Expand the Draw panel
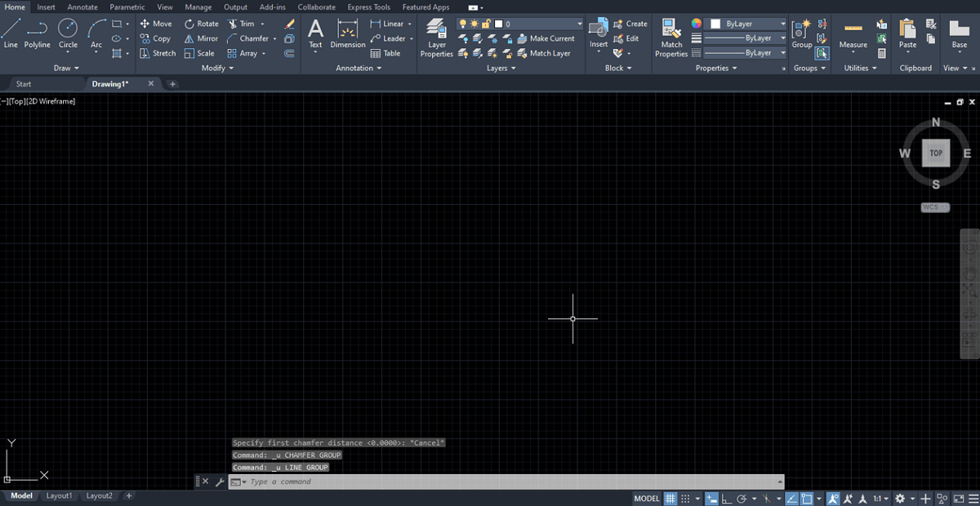 click(x=65, y=68)
